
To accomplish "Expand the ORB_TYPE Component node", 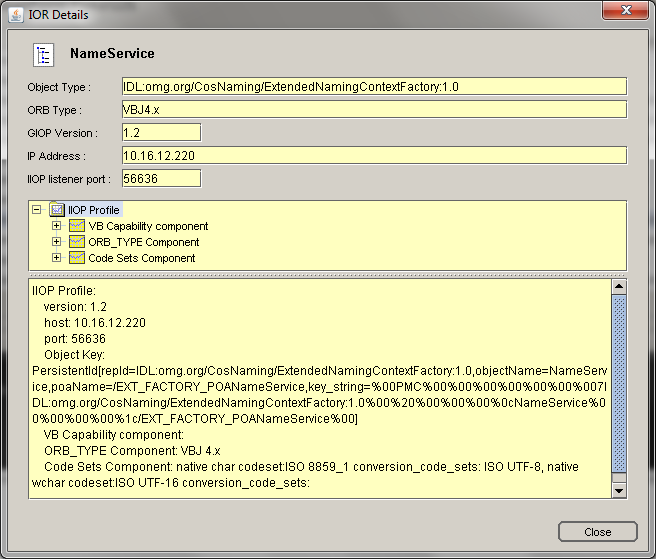I will click(56, 241).
